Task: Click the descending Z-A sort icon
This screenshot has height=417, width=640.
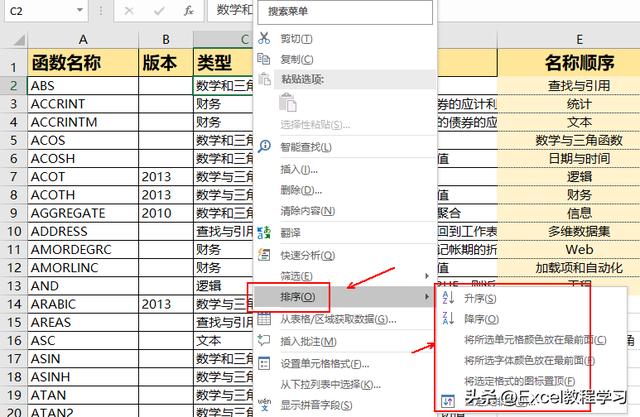Action: (448, 318)
